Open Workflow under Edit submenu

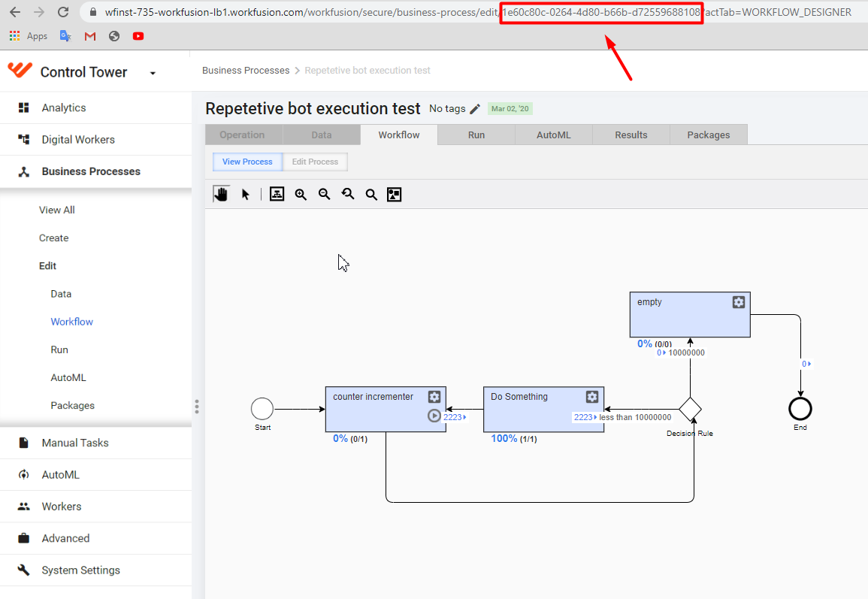pos(72,322)
